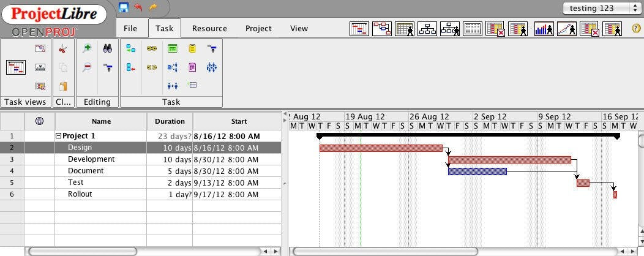This screenshot has height=256, width=644.
Task: Click the Zoom In magnifier icon
Action: coord(87,48)
